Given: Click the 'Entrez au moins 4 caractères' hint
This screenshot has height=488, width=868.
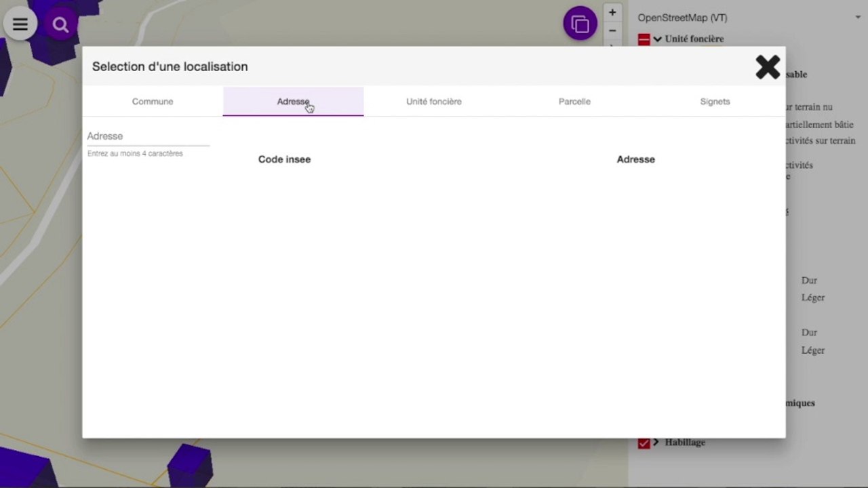Looking at the screenshot, I should coord(135,154).
